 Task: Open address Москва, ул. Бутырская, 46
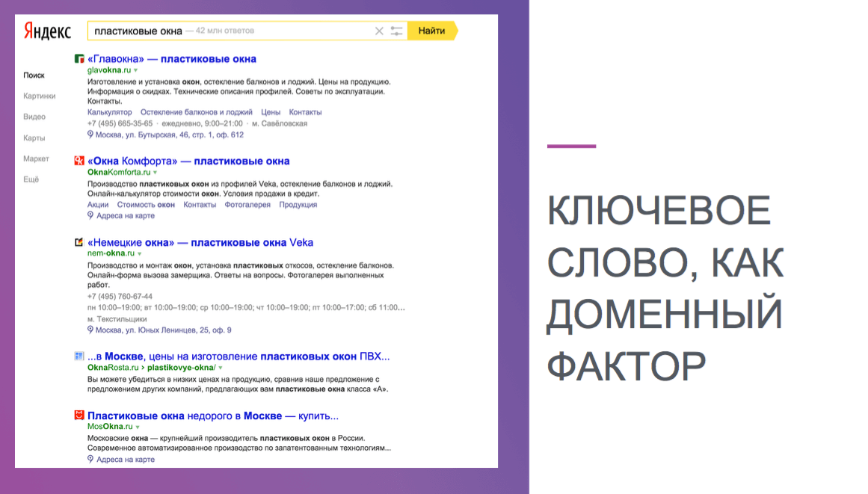170,135
